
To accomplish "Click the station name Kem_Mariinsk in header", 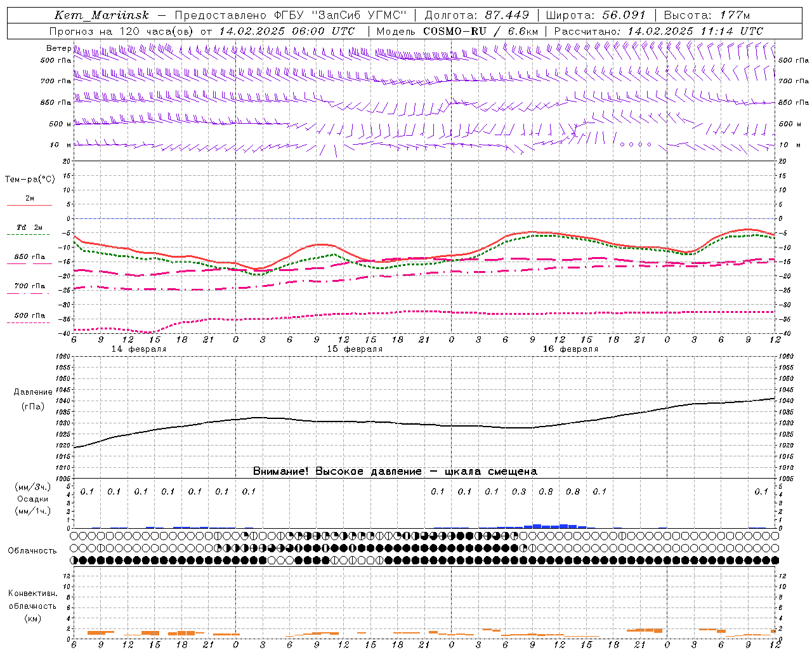I will (x=103, y=15).
